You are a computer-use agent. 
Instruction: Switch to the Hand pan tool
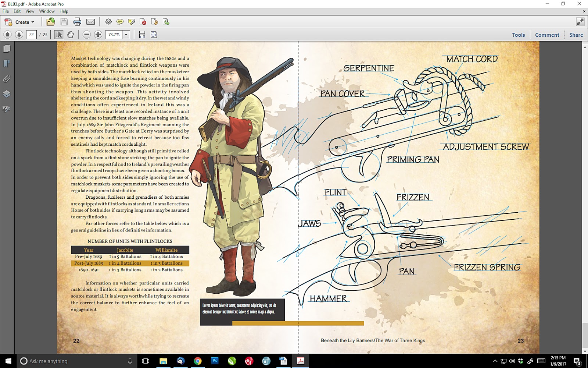(70, 35)
